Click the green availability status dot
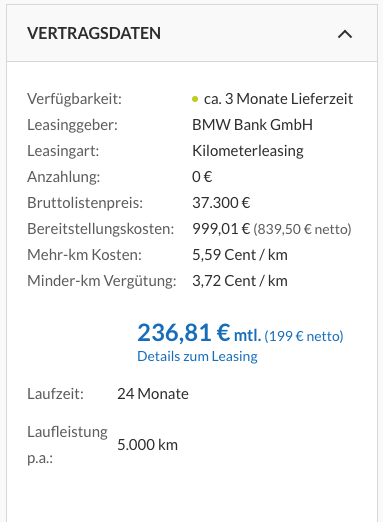The image size is (383, 522). point(195,99)
